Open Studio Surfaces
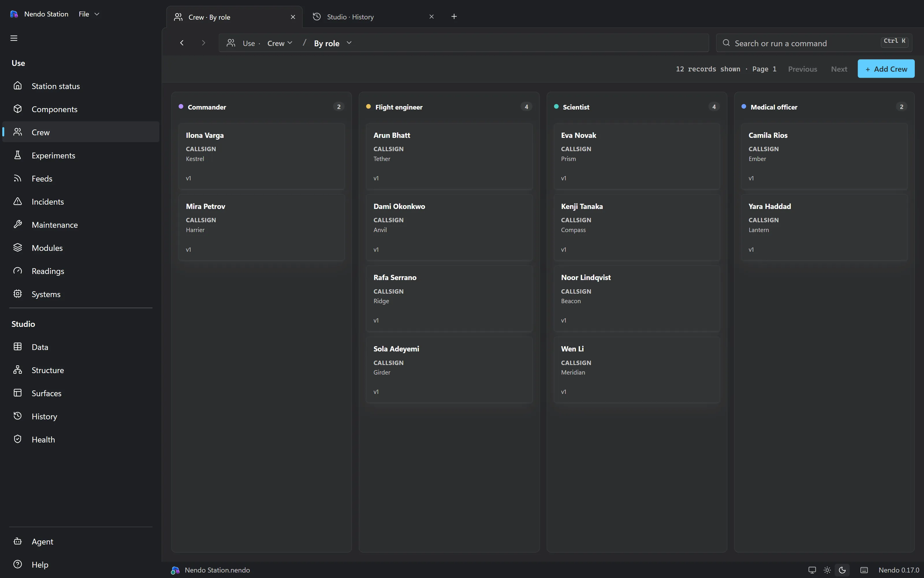Screen dimensions: 924x578 pos(81,393)
